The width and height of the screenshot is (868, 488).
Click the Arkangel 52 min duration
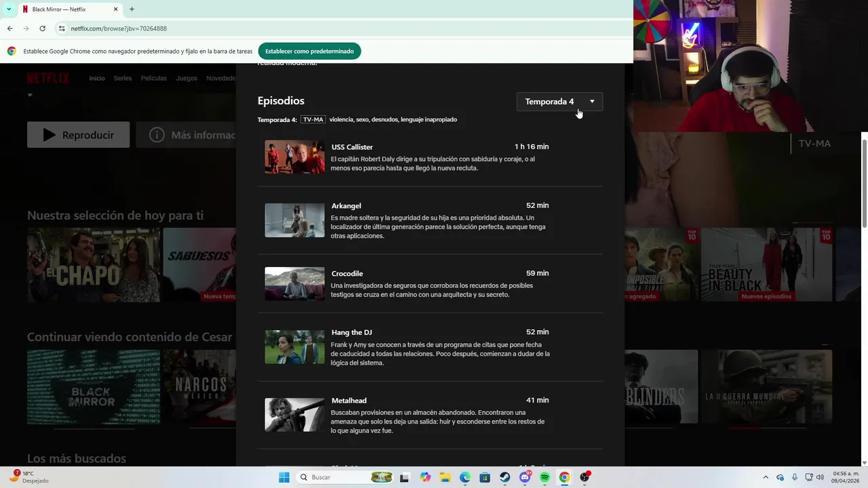pos(537,205)
